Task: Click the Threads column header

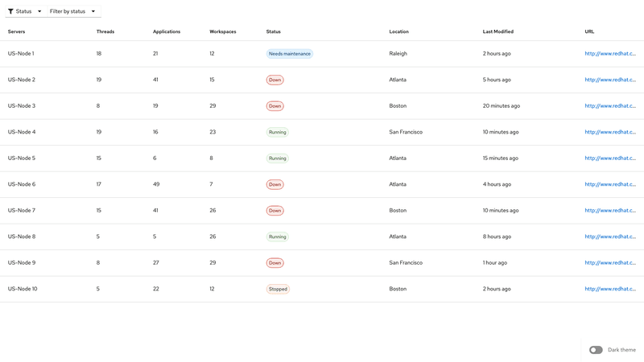Action: (105, 31)
